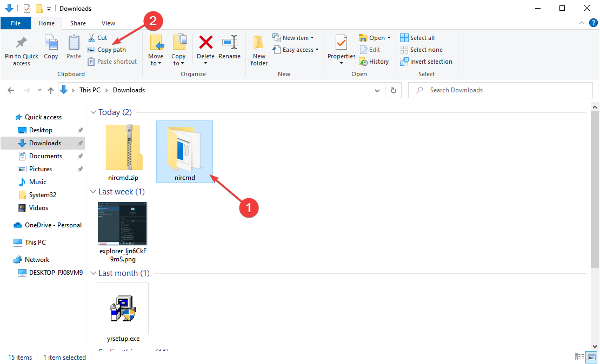Image resolution: width=600 pixels, height=364 pixels.
Task: Open Music in navigation pane
Action: point(37,182)
